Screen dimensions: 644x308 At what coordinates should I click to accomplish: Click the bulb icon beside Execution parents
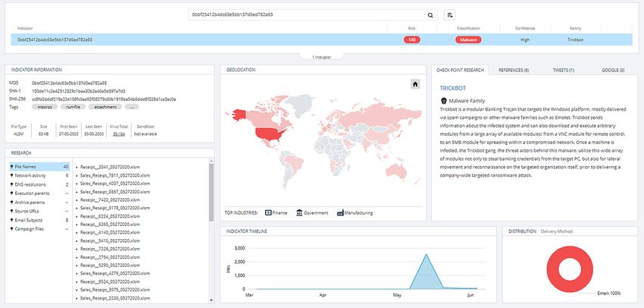12,193
